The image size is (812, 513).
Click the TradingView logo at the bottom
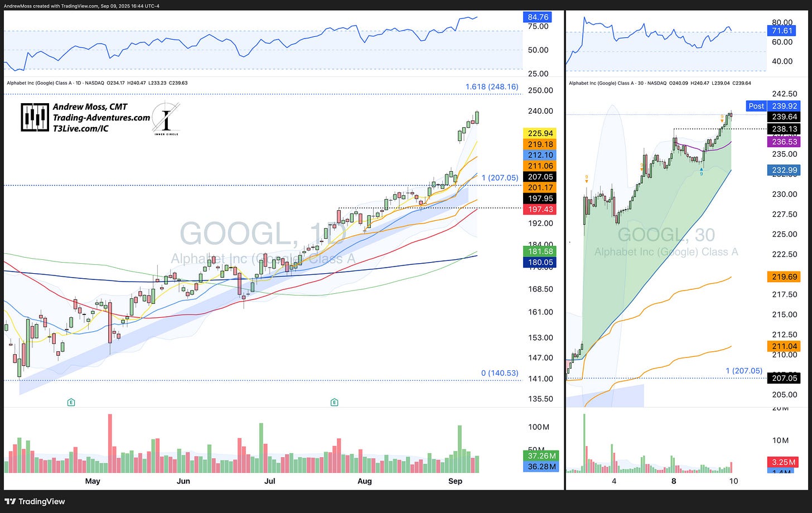pyautogui.click(x=35, y=501)
